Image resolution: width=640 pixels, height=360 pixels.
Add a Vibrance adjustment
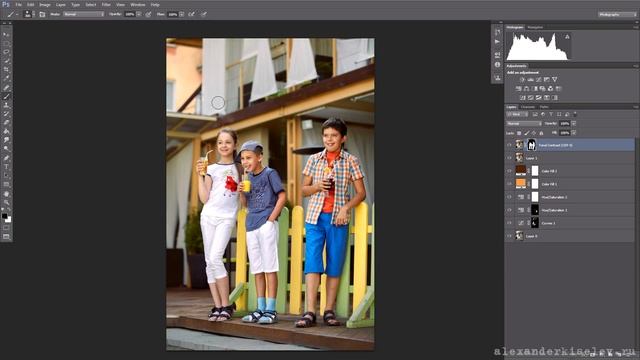coord(555,80)
